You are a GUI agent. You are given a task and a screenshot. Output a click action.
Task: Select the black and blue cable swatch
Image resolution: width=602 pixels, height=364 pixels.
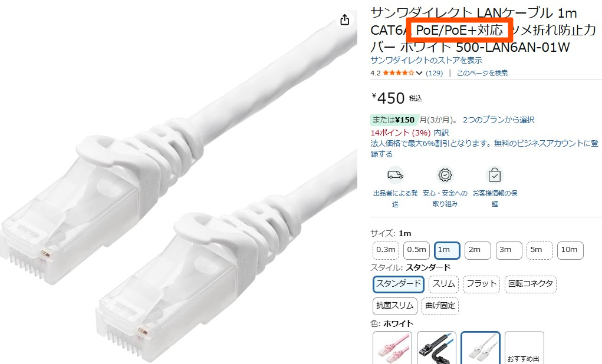pos(436,348)
